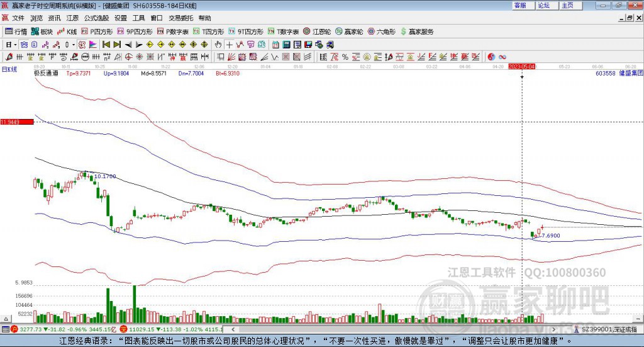
Task: Click the 论坛 forum button
Action: [x=544, y=5]
